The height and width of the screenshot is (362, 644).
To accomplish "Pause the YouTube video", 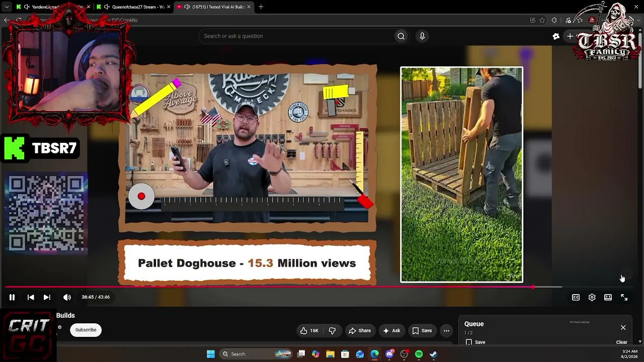I will (12, 297).
